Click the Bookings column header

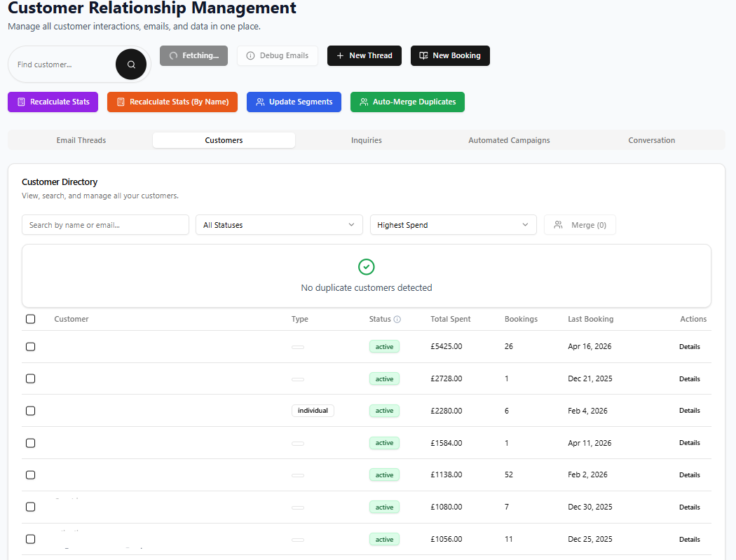pos(521,319)
